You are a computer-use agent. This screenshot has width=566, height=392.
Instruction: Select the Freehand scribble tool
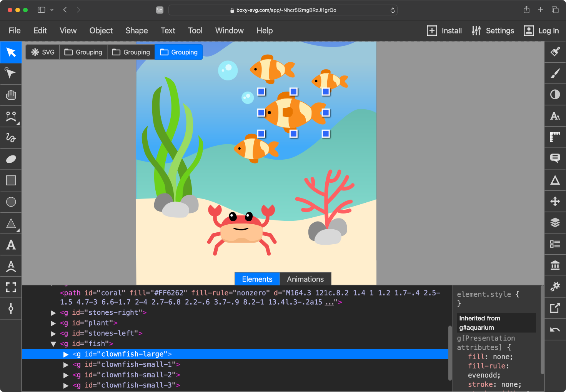tap(11, 138)
